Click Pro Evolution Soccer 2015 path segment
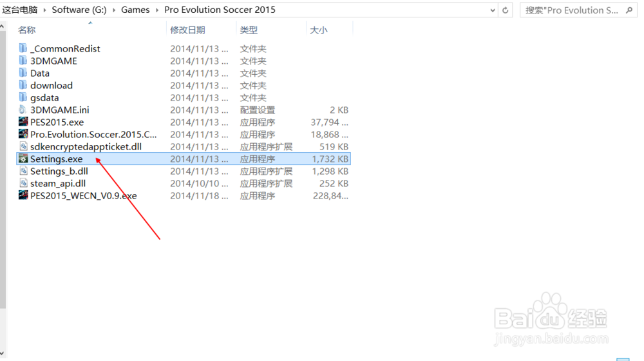Image resolution: width=644 pixels, height=361 pixels. [x=220, y=10]
